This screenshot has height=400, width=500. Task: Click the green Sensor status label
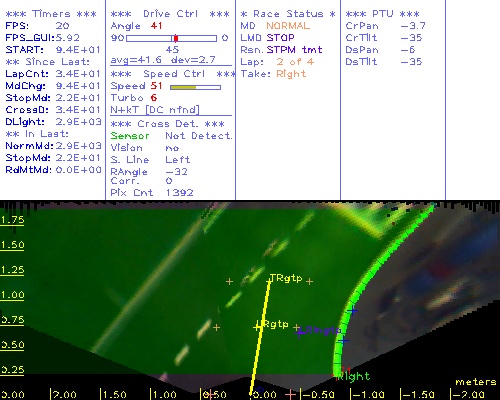point(130,136)
